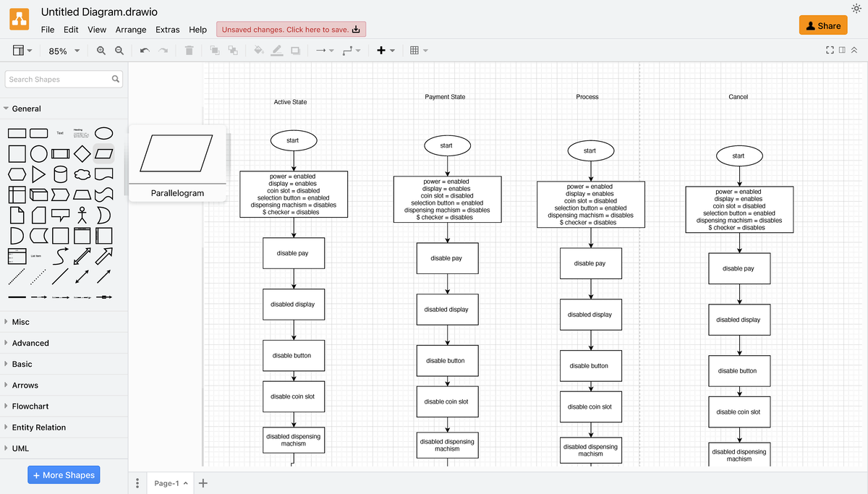
Task: Toggle the Fill color on selection
Action: (x=259, y=50)
